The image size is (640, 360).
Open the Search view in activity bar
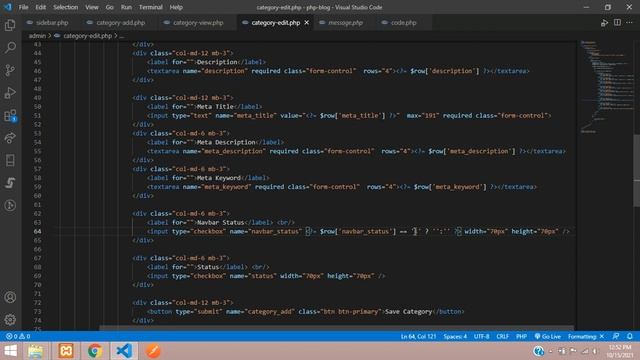[10, 47]
